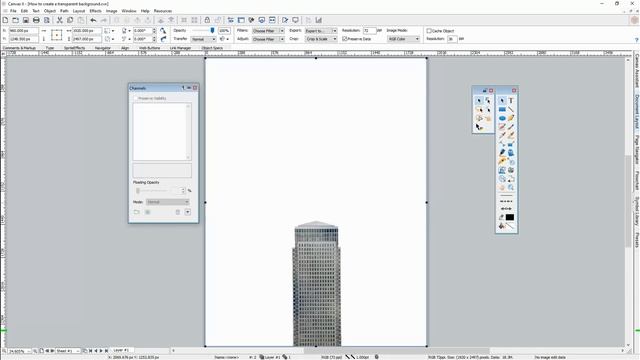
Task: Click the X position input field
Action: 24,31
